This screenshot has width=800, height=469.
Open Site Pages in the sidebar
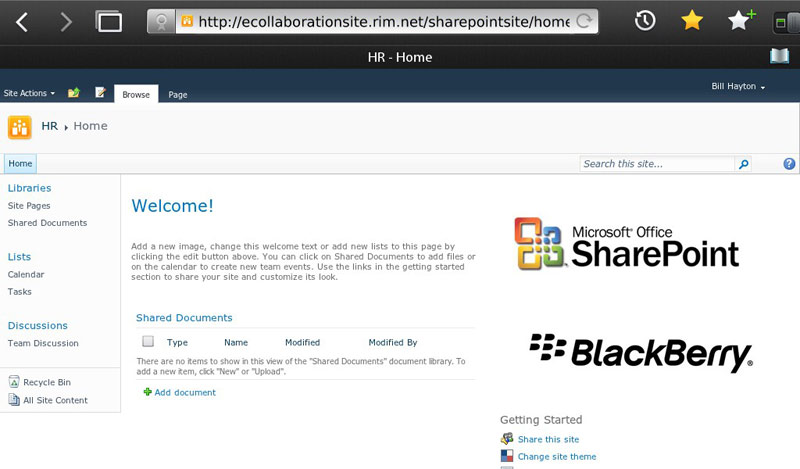point(29,206)
